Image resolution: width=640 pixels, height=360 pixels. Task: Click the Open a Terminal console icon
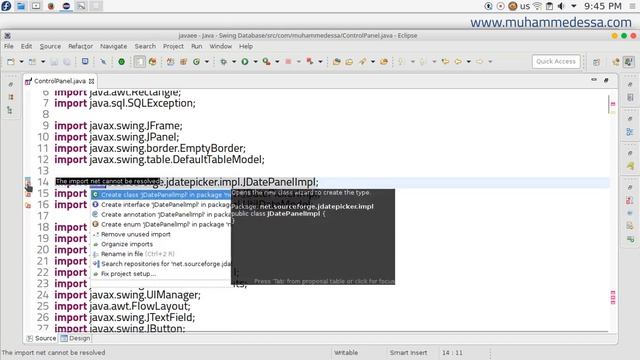coord(85,62)
